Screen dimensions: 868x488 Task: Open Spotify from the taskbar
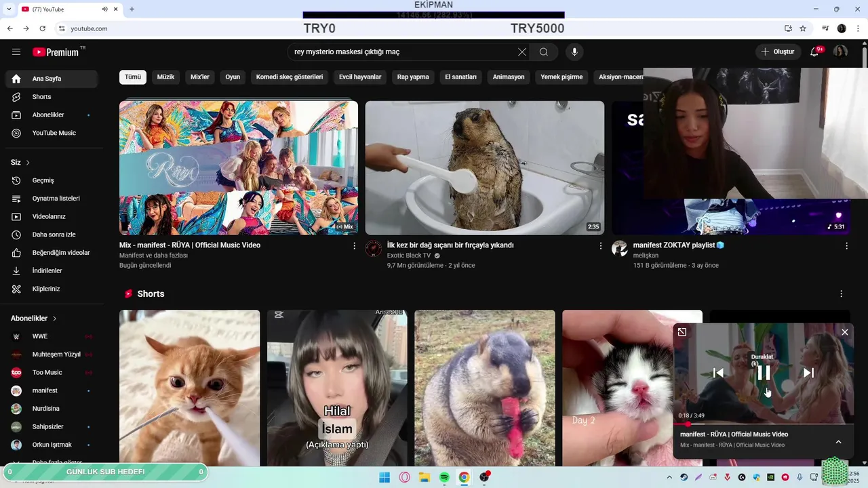click(444, 477)
